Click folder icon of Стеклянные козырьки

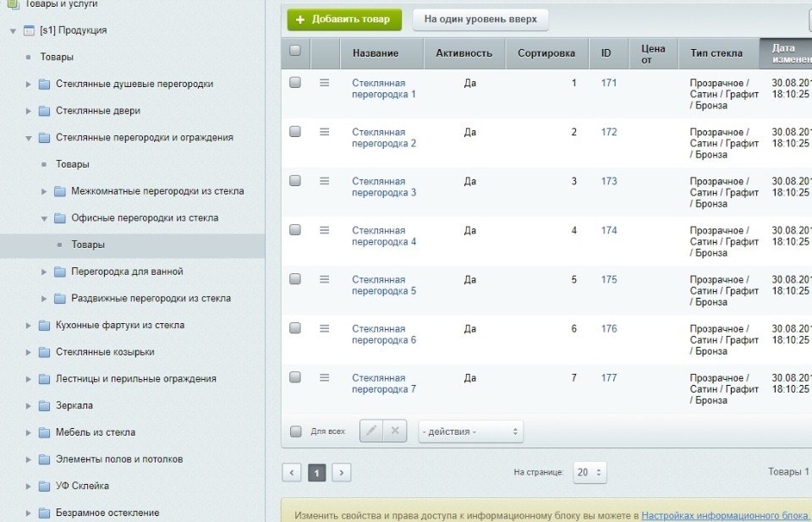[x=45, y=352]
